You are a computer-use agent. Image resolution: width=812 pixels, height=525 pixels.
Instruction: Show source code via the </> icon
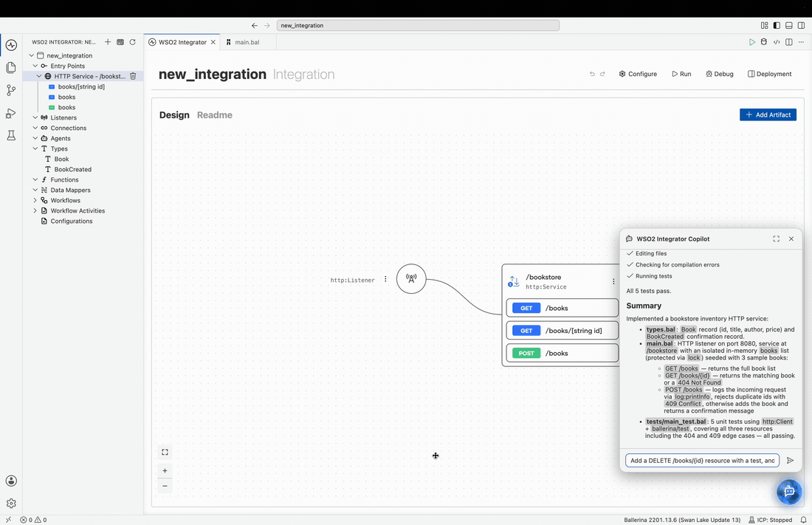point(777,42)
